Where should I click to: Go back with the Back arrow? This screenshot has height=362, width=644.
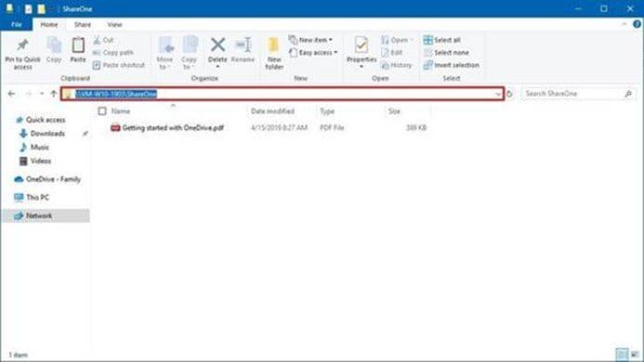click(11, 94)
